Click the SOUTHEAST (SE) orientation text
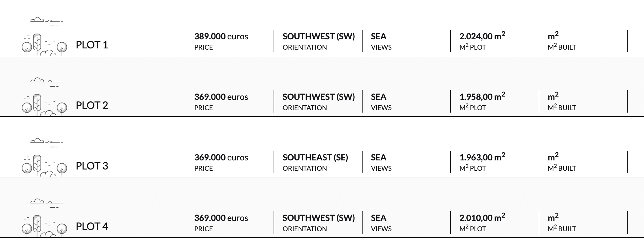Viewport: 644px width, 250px height. [x=315, y=157]
